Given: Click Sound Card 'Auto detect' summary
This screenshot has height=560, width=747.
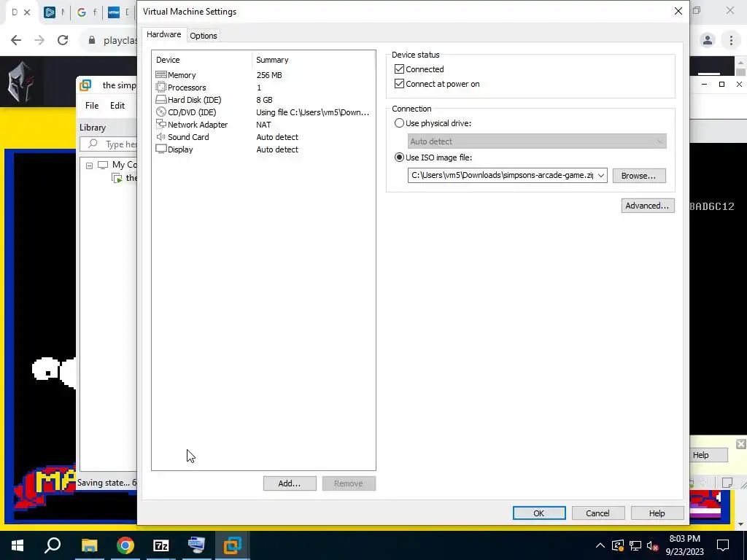Looking at the screenshot, I should (x=277, y=136).
